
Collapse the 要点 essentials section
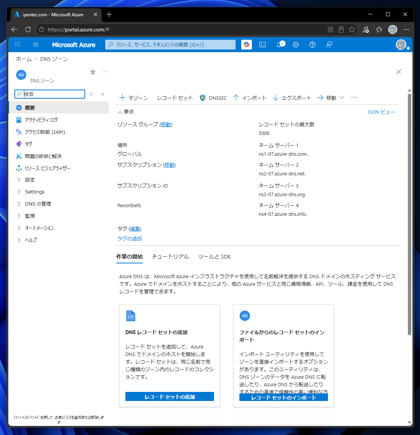tap(126, 112)
